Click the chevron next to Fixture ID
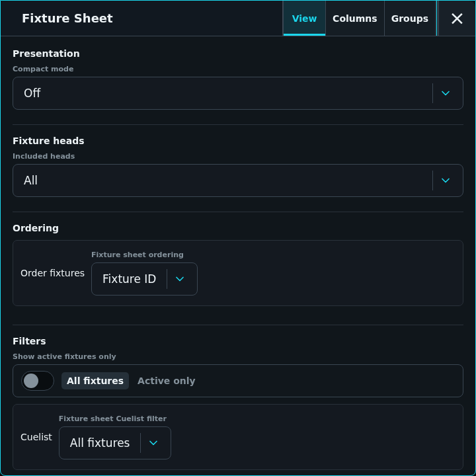The height and width of the screenshot is (476, 476). click(180, 279)
